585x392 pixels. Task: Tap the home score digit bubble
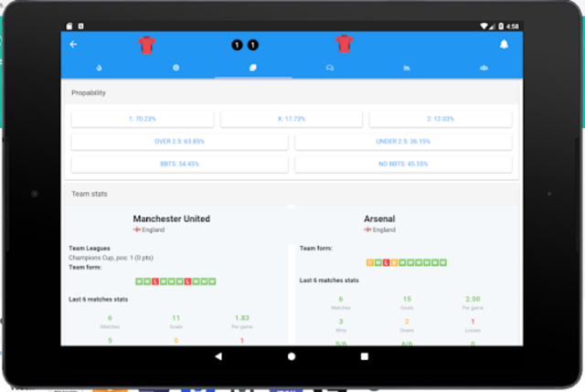(237, 45)
